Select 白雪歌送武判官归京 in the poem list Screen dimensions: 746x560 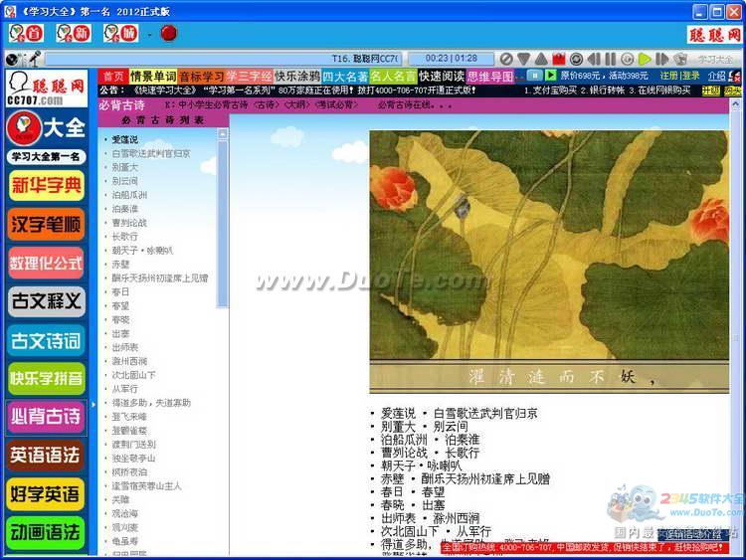pos(151,153)
